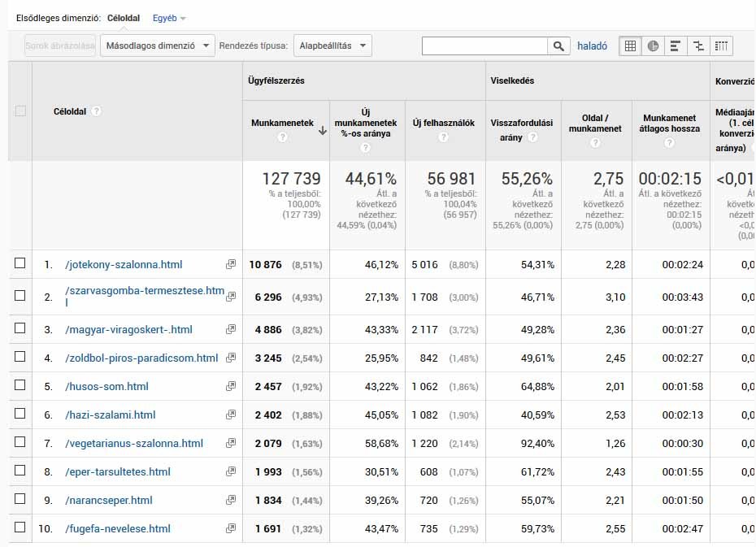
Task: Open /jotekony-szalonna.html in new window icon
Action: pos(231,263)
